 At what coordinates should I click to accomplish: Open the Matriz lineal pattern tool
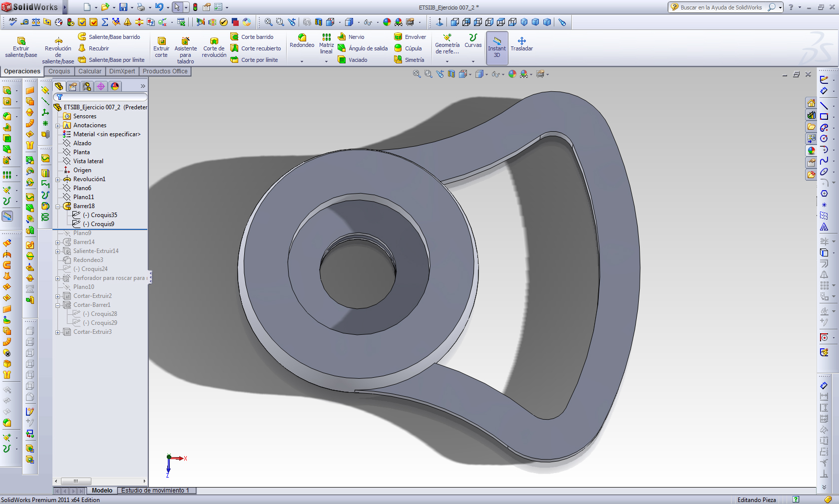(x=326, y=44)
